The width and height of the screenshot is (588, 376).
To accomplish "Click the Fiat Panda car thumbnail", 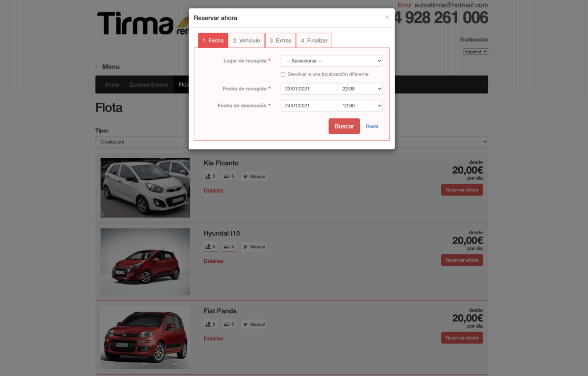I will (145, 337).
